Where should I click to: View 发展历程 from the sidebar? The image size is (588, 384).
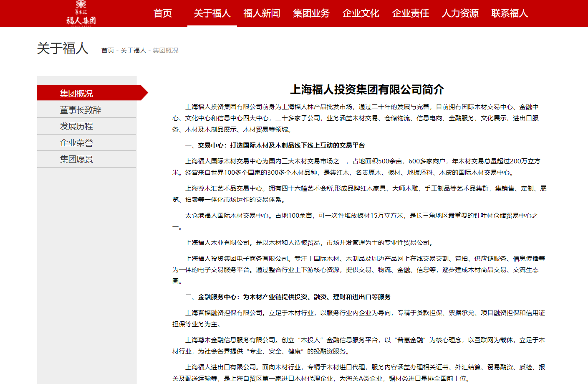pyautogui.click(x=76, y=126)
